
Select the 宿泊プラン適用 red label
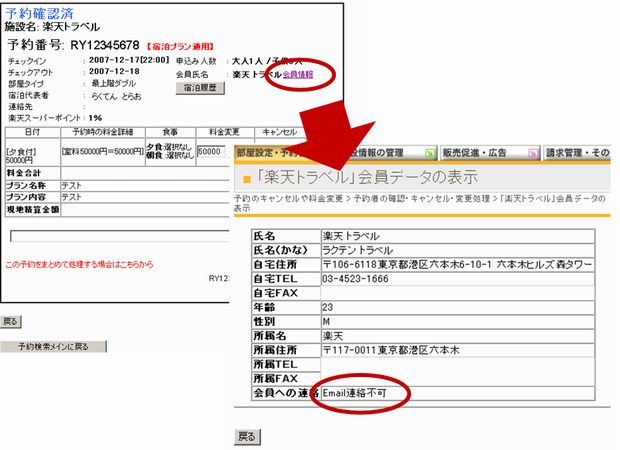(180, 47)
